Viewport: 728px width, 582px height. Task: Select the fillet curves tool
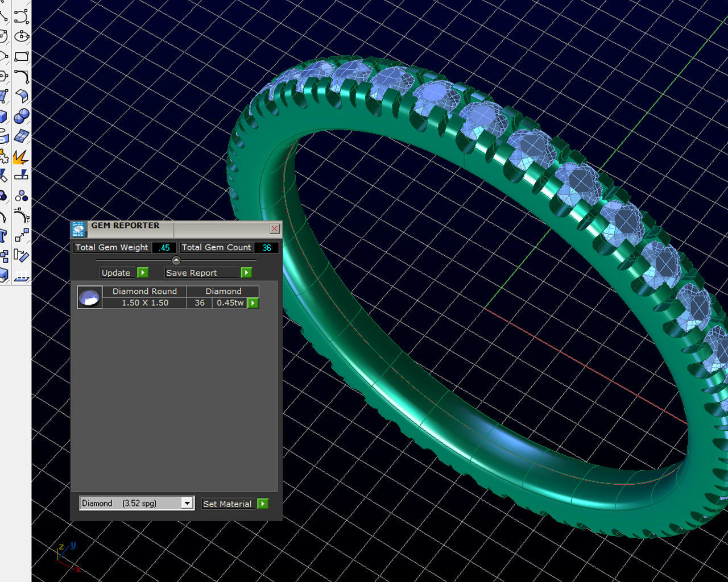point(22,76)
